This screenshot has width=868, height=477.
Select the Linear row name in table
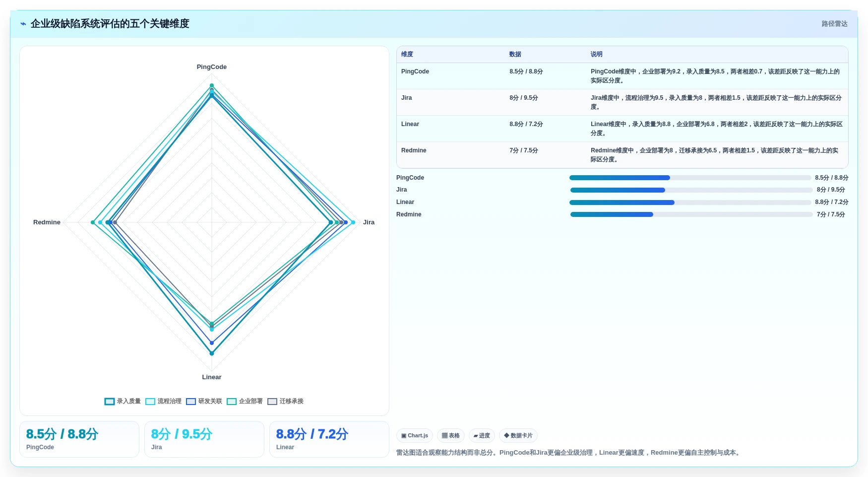pos(410,124)
